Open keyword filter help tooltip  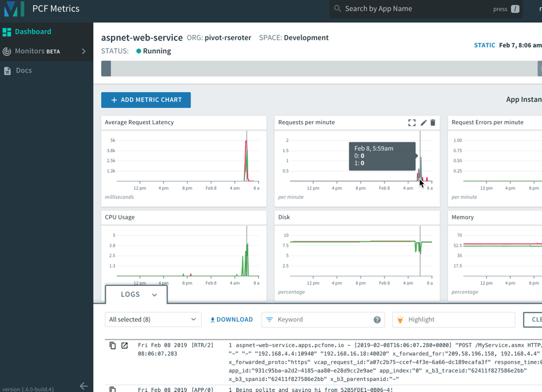click(377, 319)
